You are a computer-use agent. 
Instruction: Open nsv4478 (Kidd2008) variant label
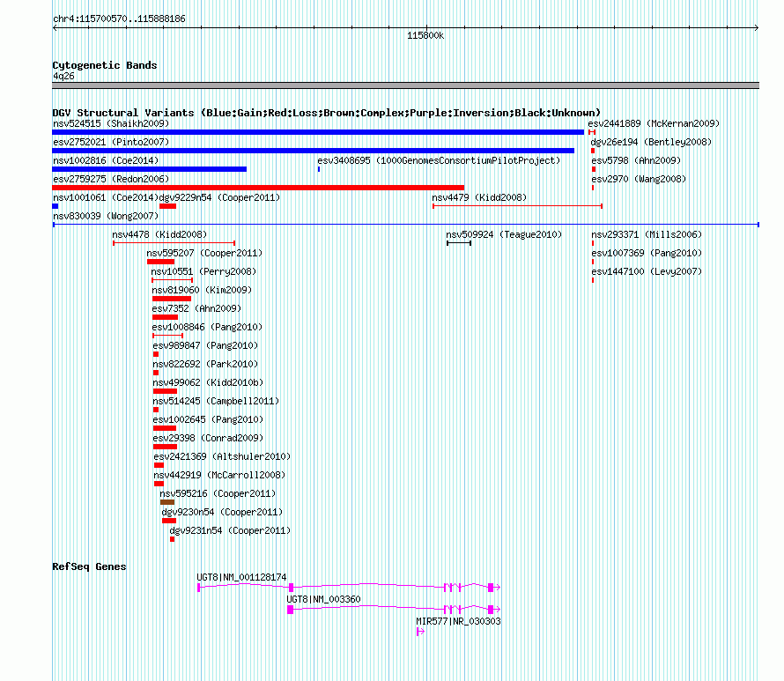coord(159,234)
